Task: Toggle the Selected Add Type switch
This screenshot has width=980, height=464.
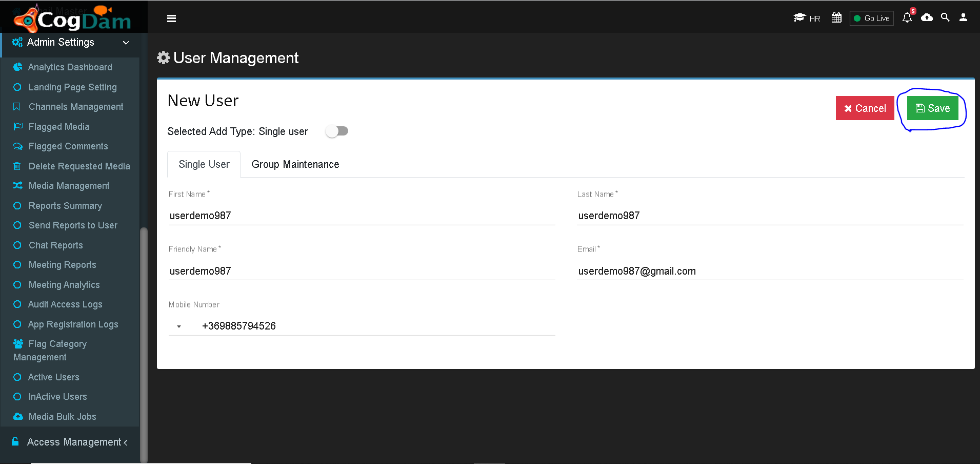Action: 337,131
